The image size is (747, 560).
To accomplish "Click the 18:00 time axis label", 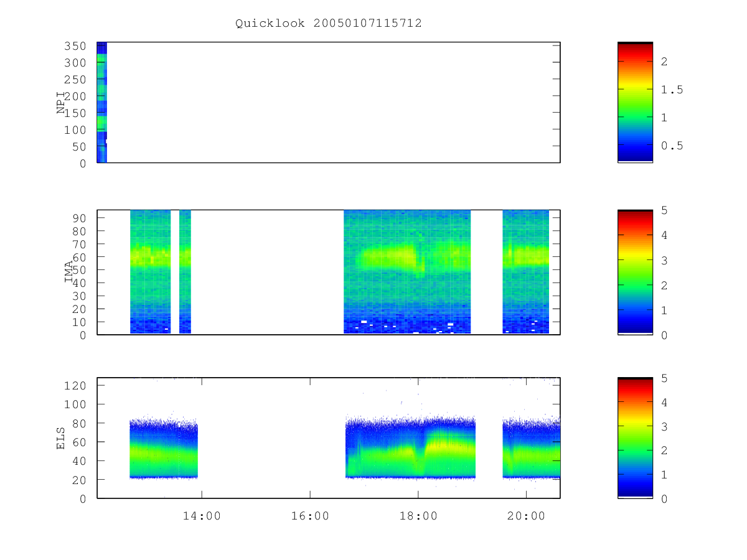I will pos(418,516).
